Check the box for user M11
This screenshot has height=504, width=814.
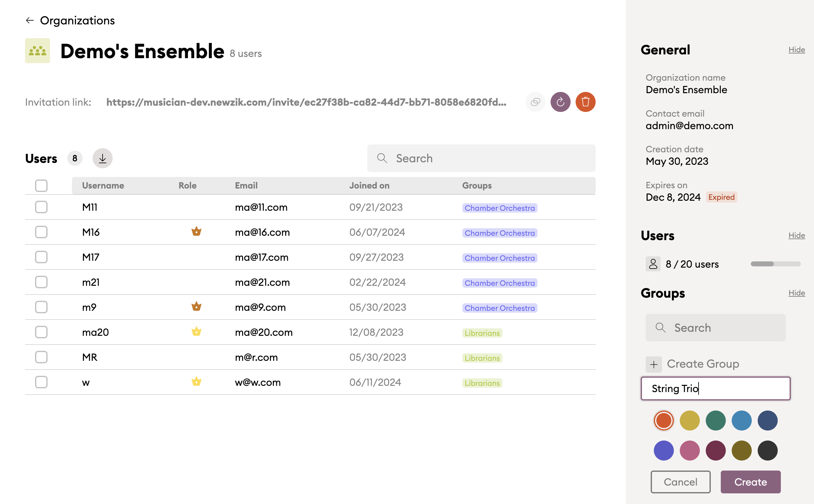click(x=41, y=207)
